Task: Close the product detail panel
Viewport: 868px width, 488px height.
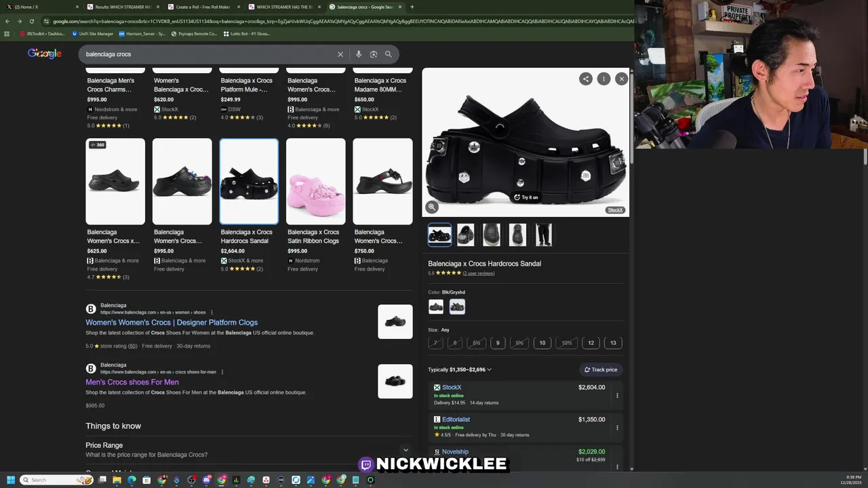Action: (621, 79)
